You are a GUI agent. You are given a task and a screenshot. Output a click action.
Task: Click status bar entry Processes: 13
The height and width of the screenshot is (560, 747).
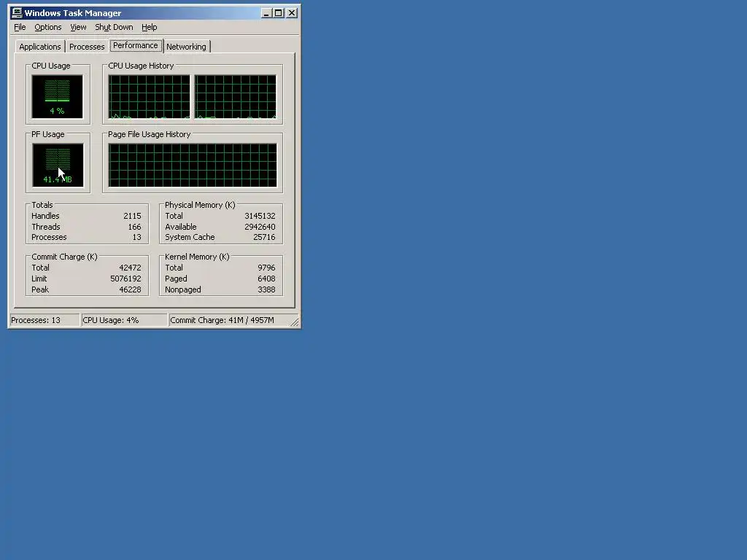44,320
